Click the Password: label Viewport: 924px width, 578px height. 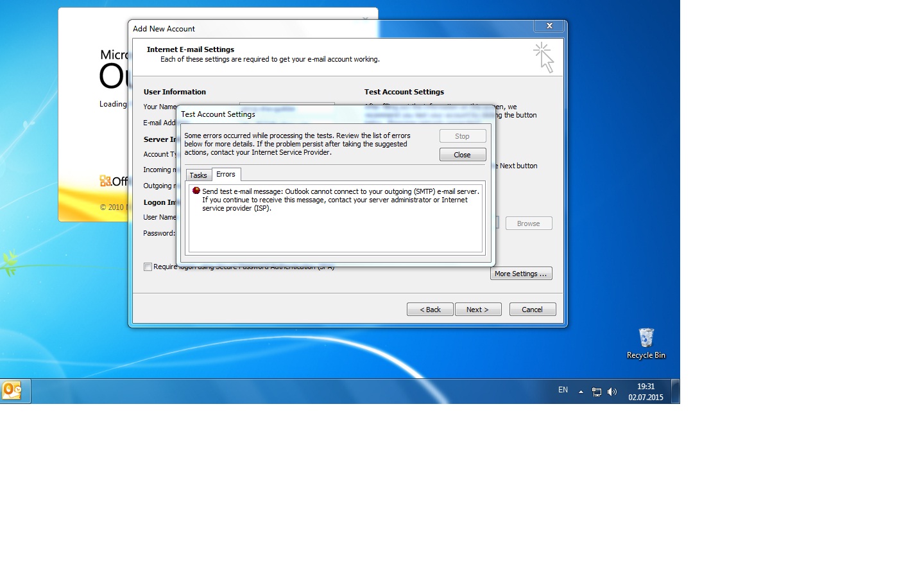pyautogui.click(x=159, y=233)
